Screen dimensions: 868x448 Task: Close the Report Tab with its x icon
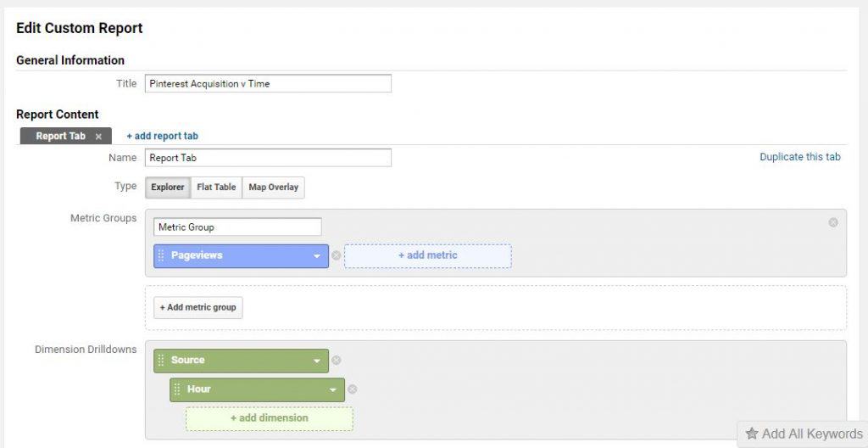(x=98, y=137)
